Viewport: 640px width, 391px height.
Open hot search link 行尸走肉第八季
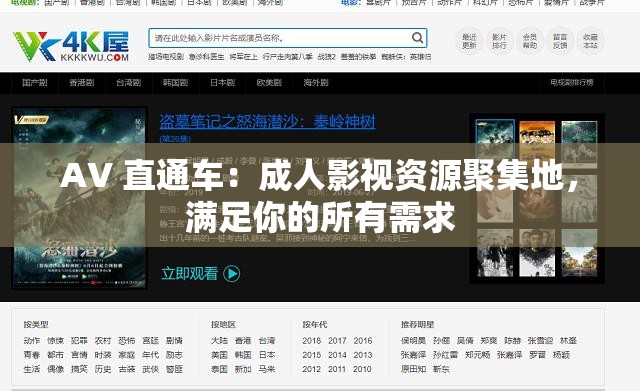coord(288,57)
